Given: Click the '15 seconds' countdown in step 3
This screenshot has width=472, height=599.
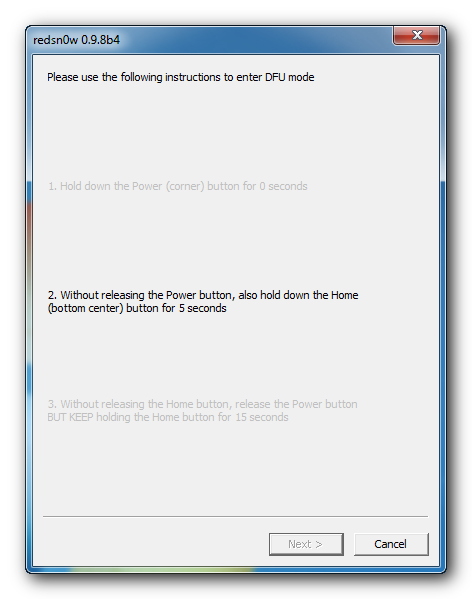Looking at the screenshot, I should click(262, 417).
